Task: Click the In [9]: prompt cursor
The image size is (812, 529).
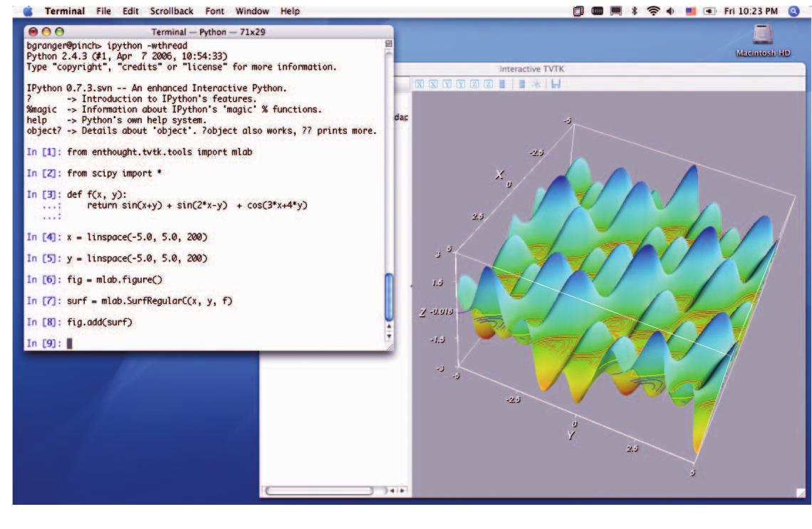Action: click(69, 343)
